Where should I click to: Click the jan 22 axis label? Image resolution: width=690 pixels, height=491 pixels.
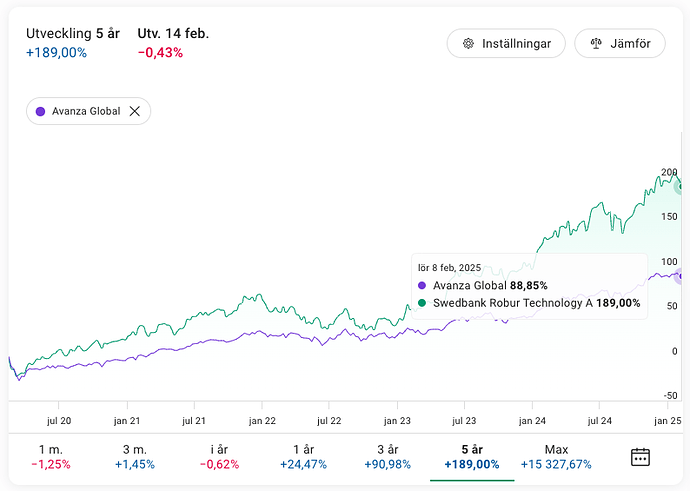tap(262, 421)
